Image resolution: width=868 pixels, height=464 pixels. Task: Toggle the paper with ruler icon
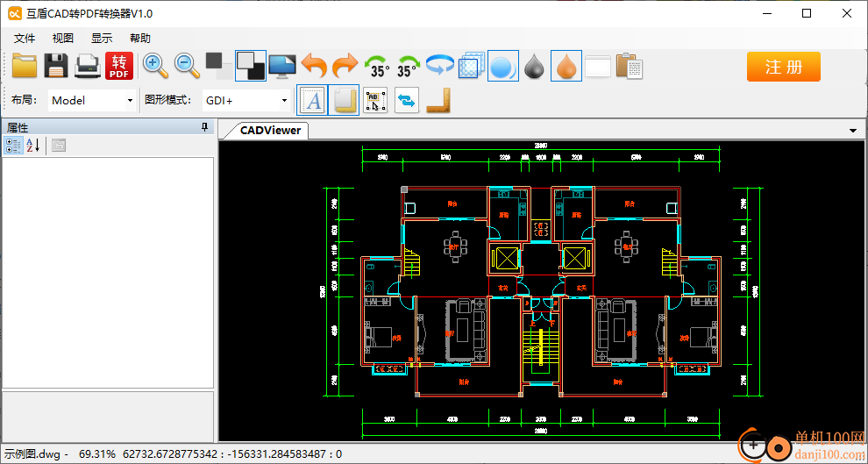pos(344,100)
